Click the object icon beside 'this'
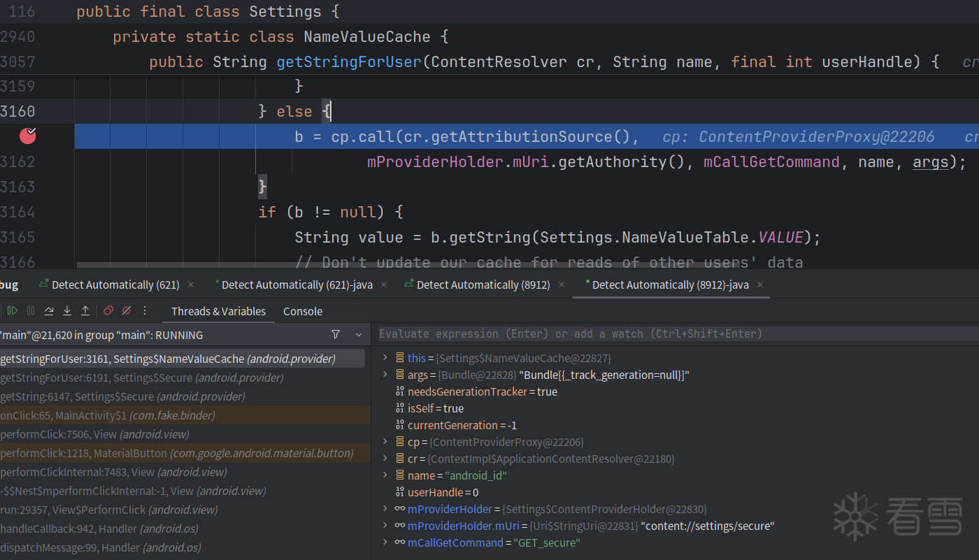 [400, 358]
